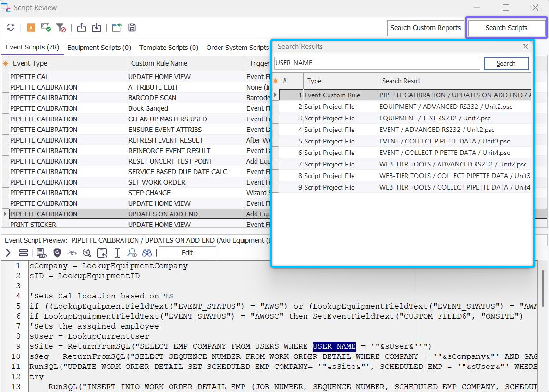Click the orange book icon in toolbar
Screen dimensions: 549x392
pyautogui.click(x=31, y=28)
